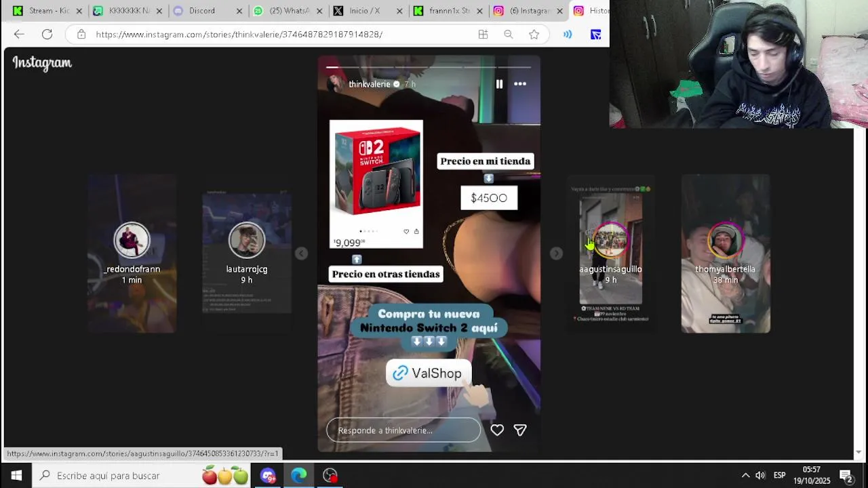
Task: Open the clock showing 05:57 19/10/2025
Action: click(x=812, y=475)
